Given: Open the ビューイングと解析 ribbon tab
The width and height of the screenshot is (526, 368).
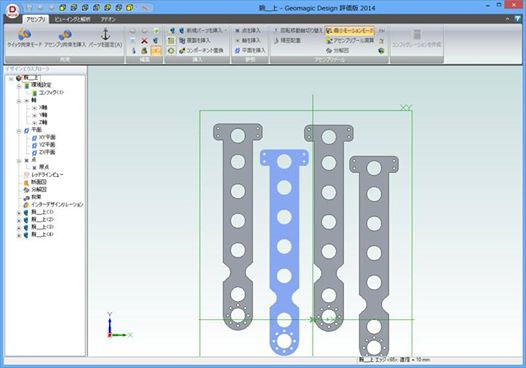Looking at the screenshot, I should [72, 19].
